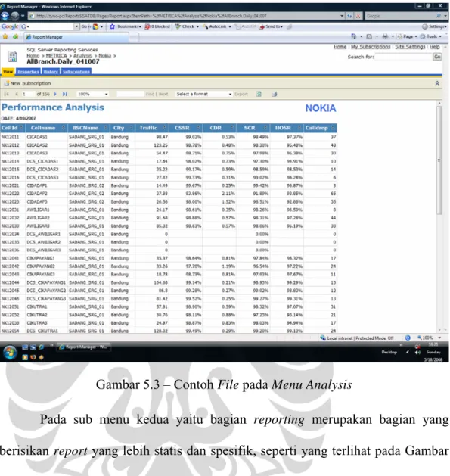This screenshot has height=476, width=450.
Task: Go to the previous report page
Action: tap(17, 94)
